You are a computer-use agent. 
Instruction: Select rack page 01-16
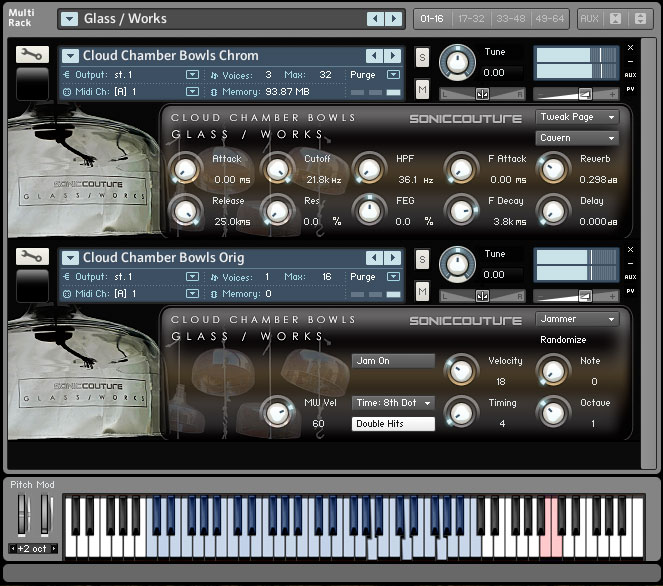[x=432, y=19]
